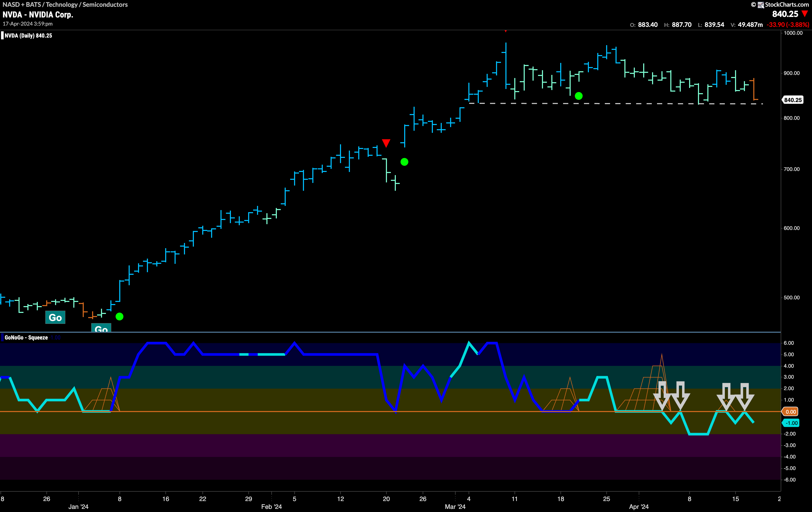Click the green dot marker near March 20
812x512 pixels.
(579, 96)
